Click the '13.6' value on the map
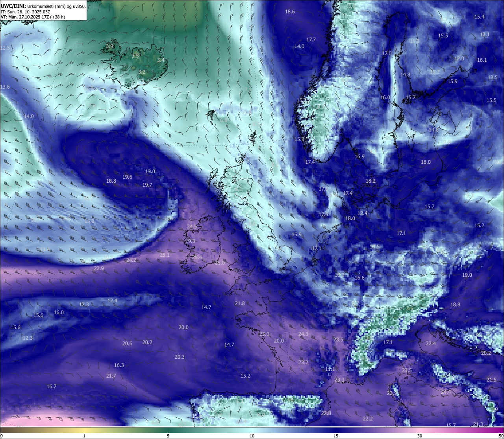The image size is (504, 439). click(5, 87)
